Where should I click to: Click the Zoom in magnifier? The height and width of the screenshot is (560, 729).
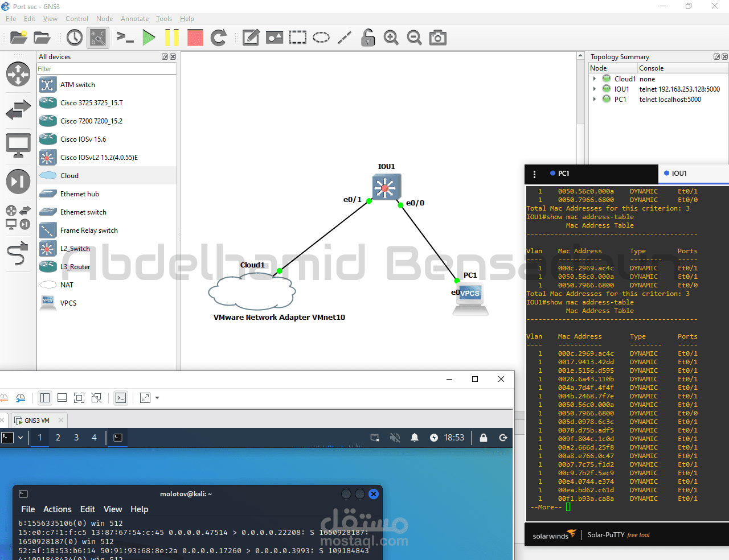pyautogui.click(x=391, y=38)
